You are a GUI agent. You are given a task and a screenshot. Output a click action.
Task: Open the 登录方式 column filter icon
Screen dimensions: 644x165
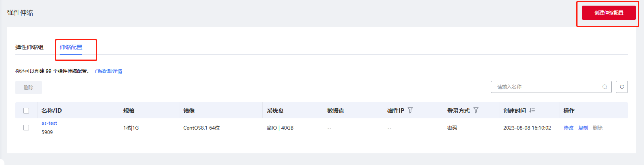tap(476, 110)
